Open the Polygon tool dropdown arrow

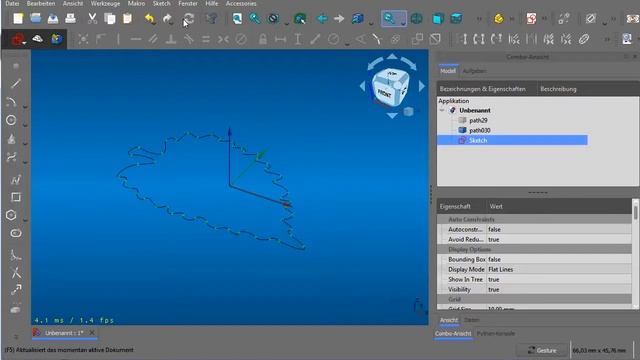[x=25, y=220]
